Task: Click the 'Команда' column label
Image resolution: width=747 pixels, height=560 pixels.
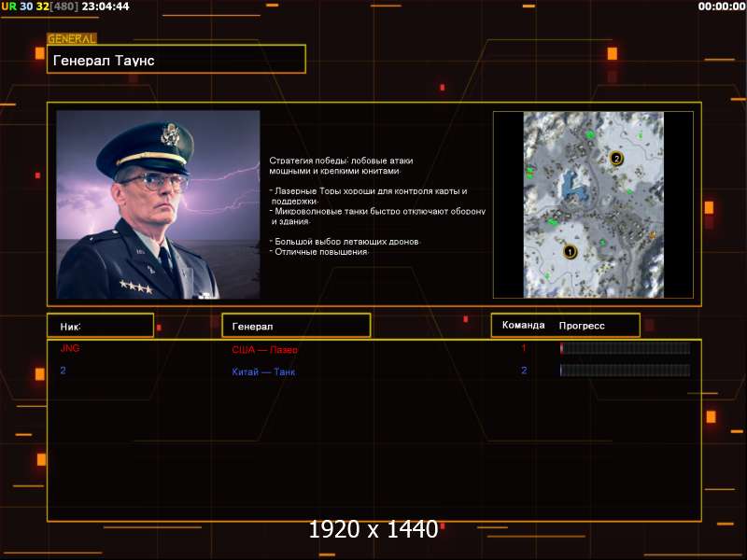Action: [523, 325]
